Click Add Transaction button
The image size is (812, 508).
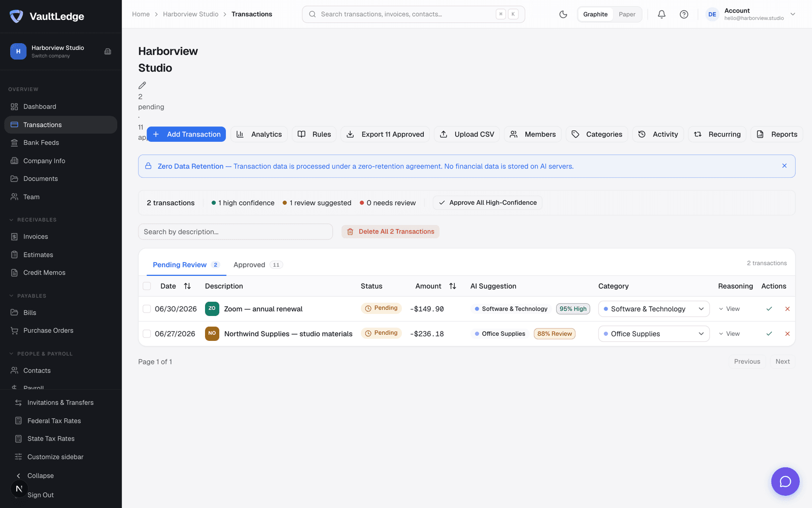coord(186,134)
